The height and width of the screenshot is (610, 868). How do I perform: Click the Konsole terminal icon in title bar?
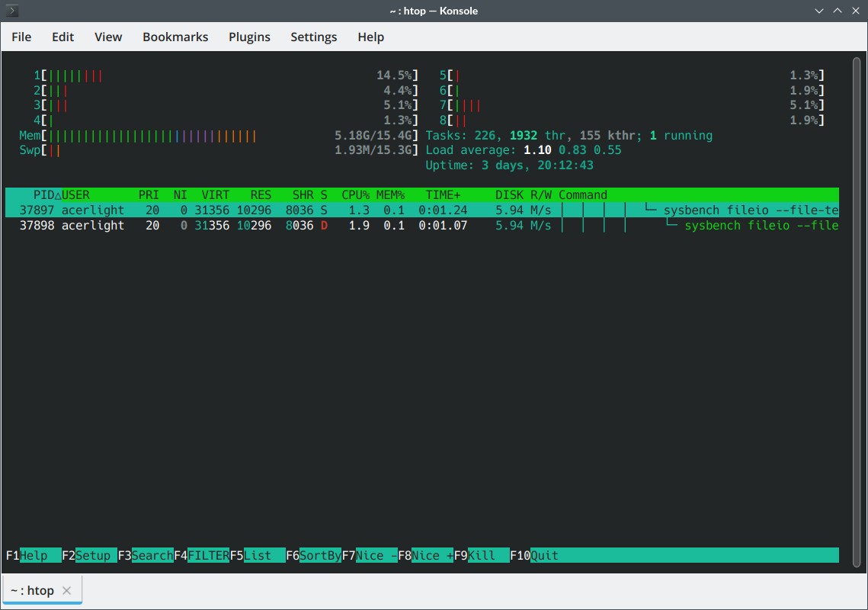12,11
